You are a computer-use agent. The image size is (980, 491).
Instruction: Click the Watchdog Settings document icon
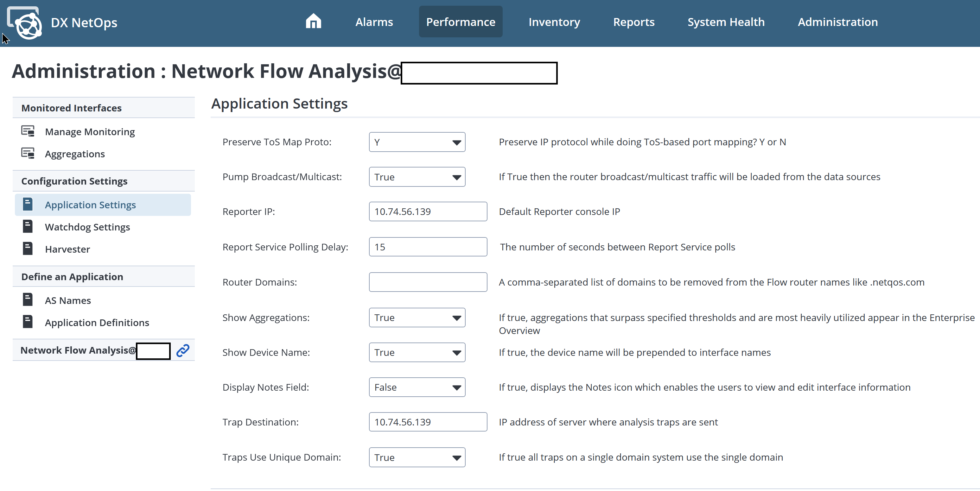(28, 226)
